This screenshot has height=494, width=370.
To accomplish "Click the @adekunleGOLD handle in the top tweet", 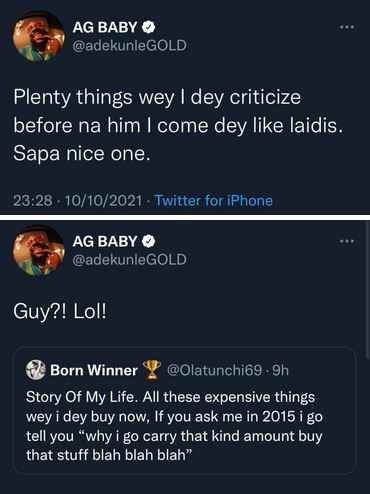I will click(x=129, y=45).
